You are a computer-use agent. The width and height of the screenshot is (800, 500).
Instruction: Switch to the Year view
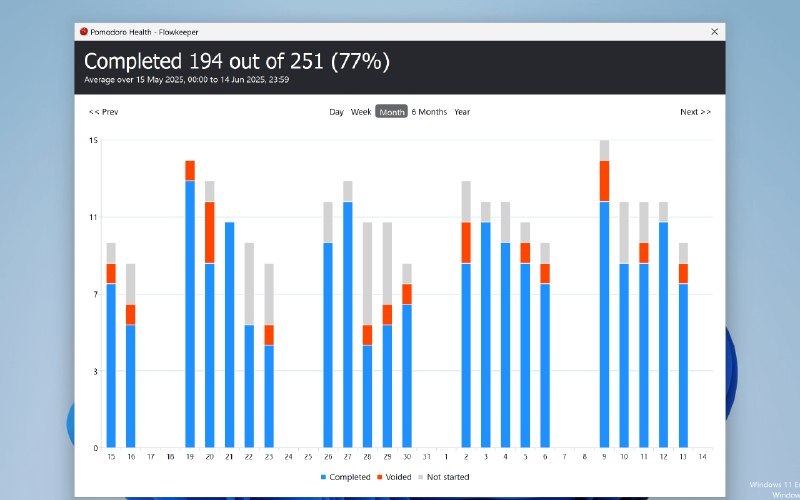coord(462,112)
